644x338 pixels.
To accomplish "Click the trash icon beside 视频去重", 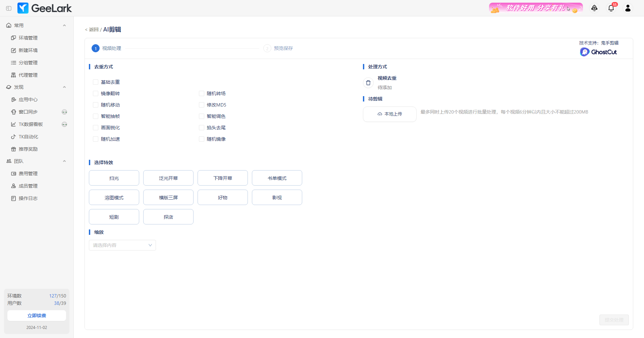I will click(368, 83).
